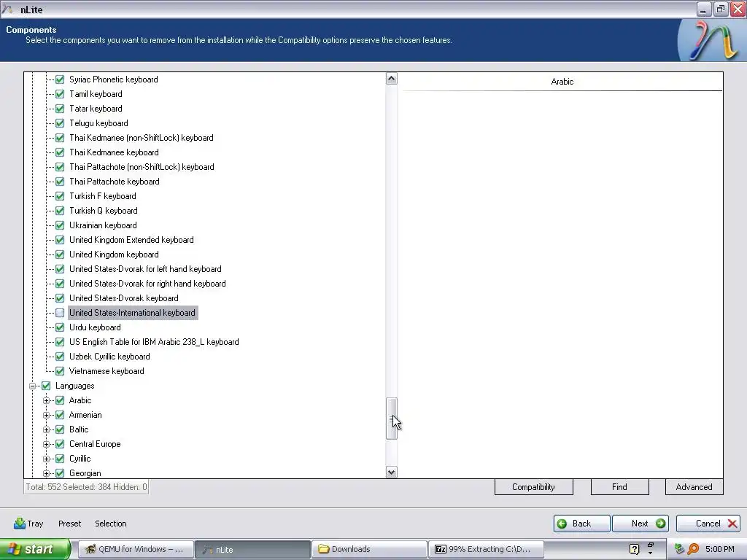Image resolution: width=747 pixels, height=560 pixels.
Task: Select Dvorak for left hand keyboard row
Action: click(145, 269)
